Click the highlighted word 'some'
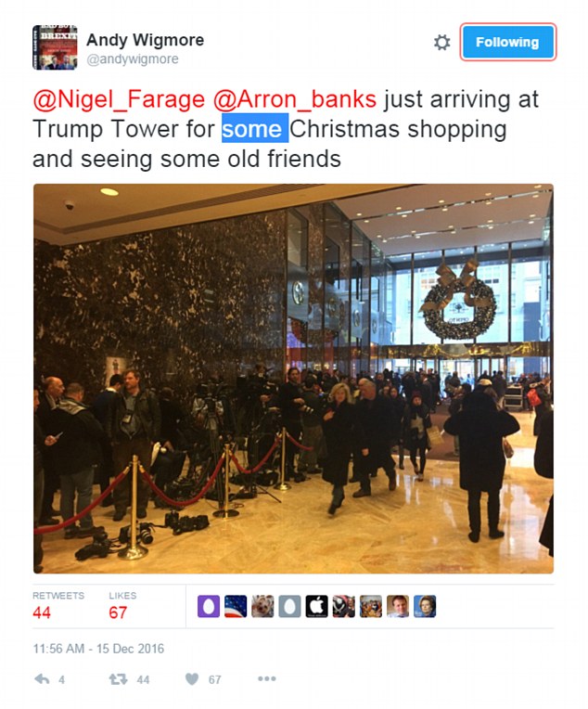The image size is (588, 709). coord(255,128)
